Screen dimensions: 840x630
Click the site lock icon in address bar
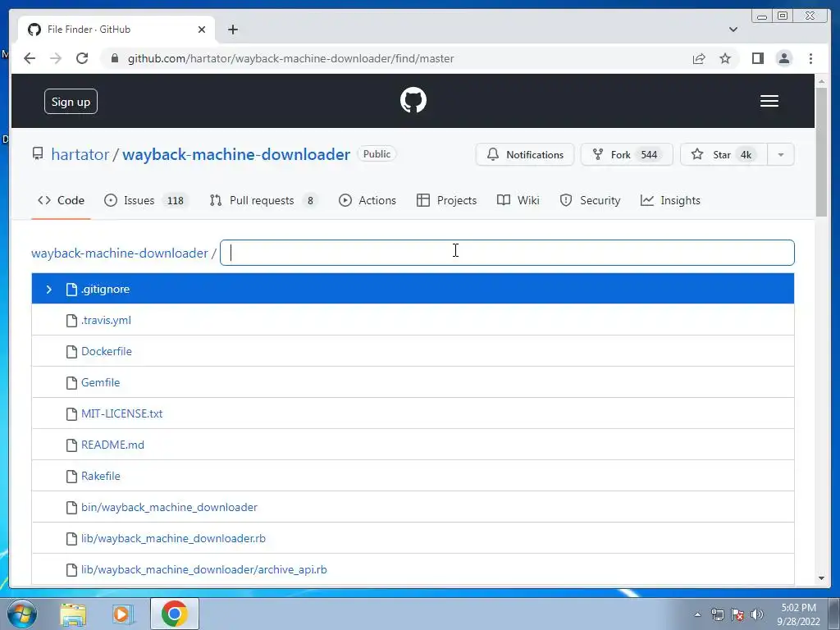115,58
